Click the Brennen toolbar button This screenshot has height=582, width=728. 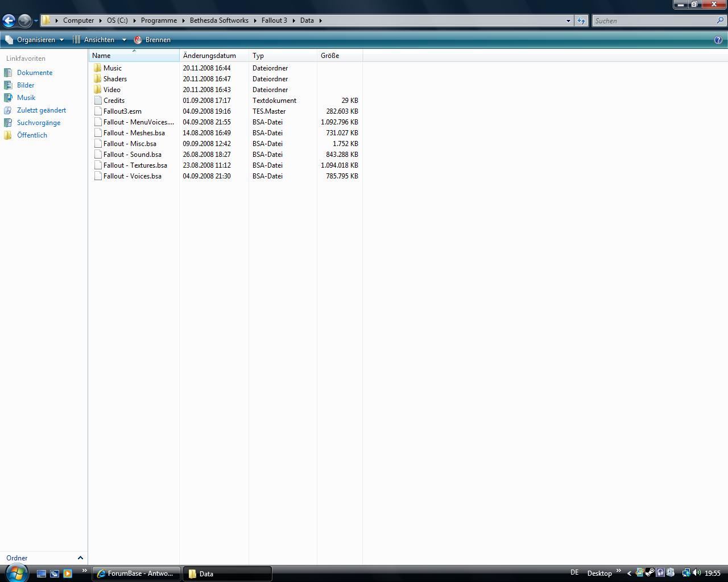pos(152,40)
